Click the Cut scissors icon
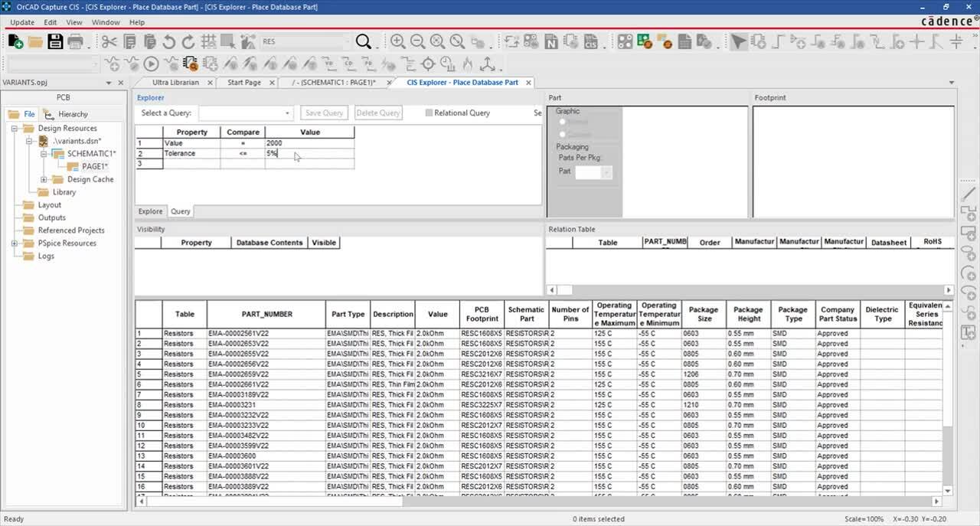Screen dimensions: 980x526 pos(109,41)
